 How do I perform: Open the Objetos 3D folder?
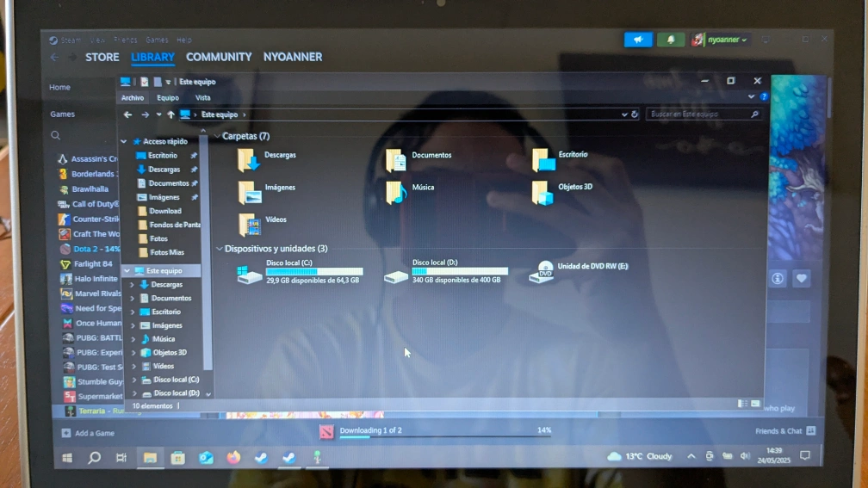[x=561, y=191]
